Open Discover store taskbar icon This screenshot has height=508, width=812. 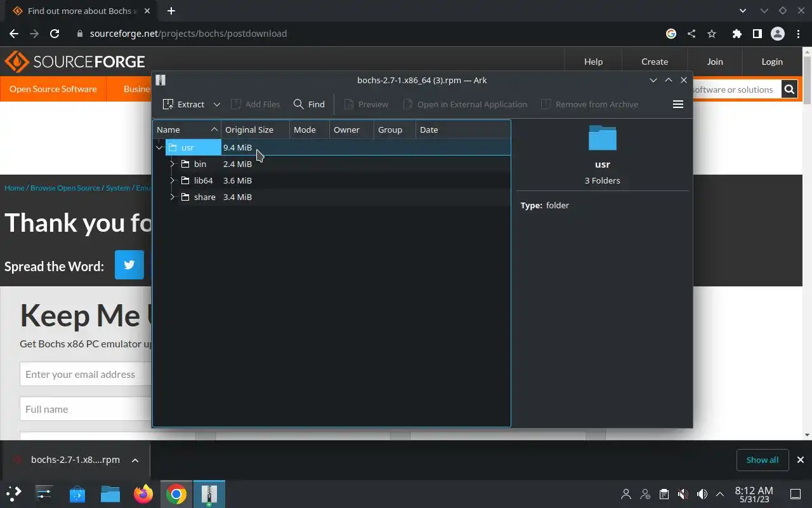click(77, 493)
